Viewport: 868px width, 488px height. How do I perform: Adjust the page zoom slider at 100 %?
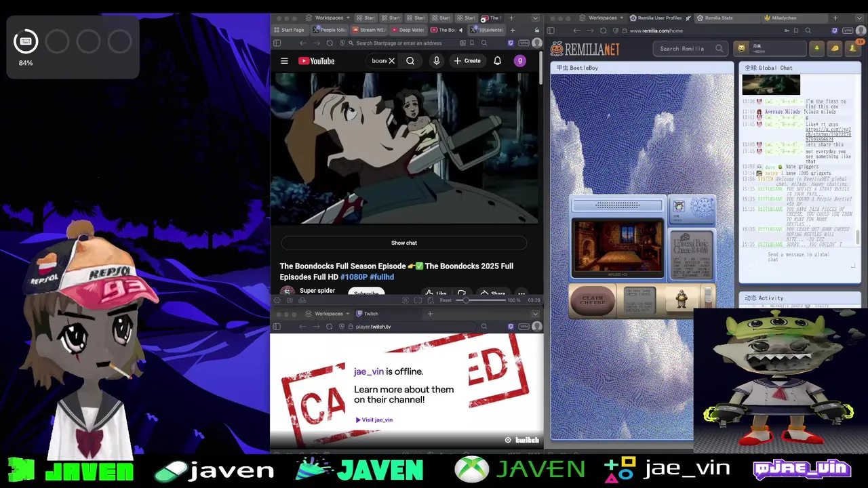(x=480, y=300)
